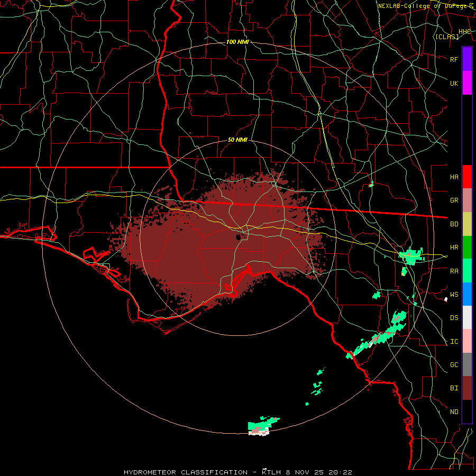Click the HHC product code text
476x476 pixels.
(x=465, y=31)
